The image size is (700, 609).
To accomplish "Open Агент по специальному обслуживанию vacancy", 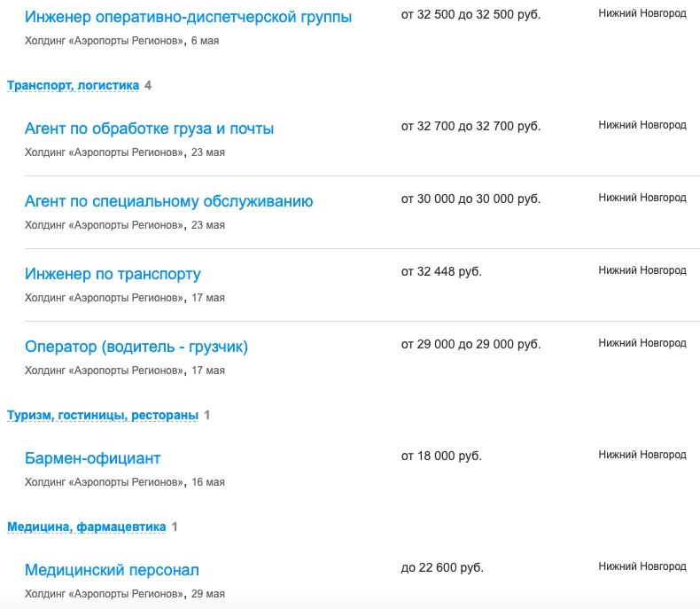I will [x=168, y=201].
